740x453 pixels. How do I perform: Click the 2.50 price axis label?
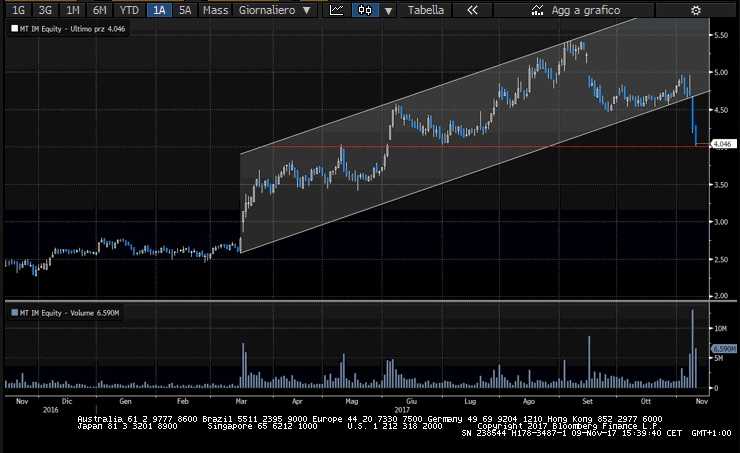pos(721,260)
